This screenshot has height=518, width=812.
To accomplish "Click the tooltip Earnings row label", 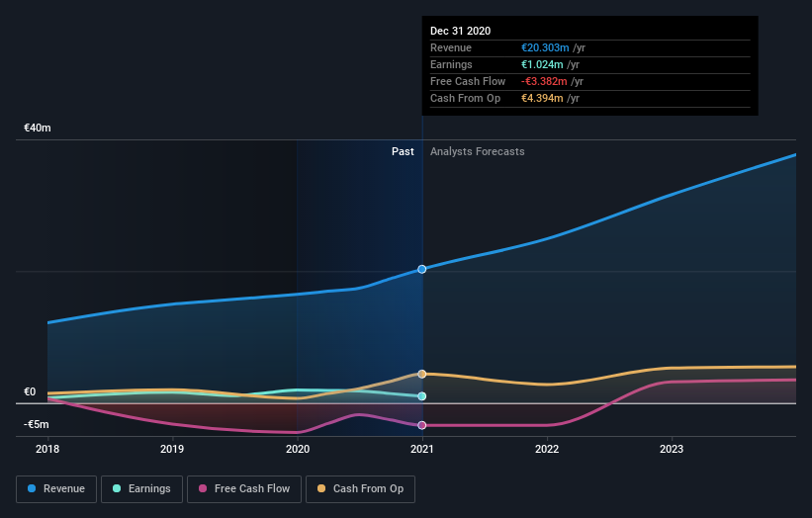I will click(x=451, y=64).
